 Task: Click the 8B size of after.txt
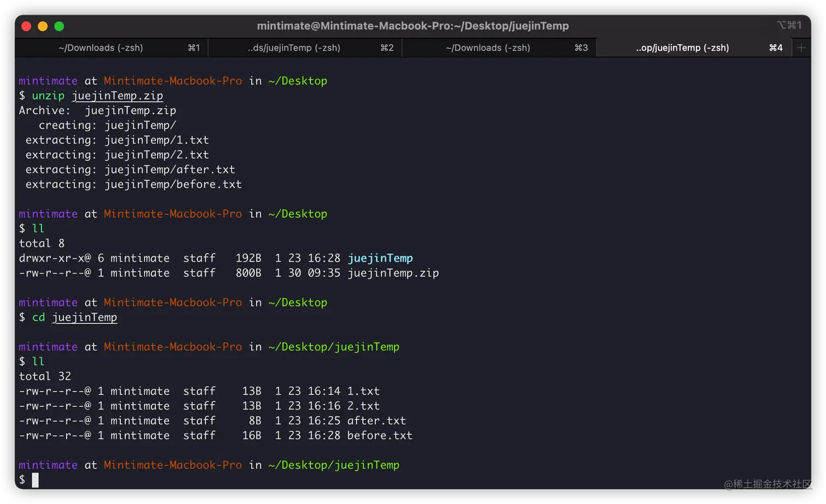pyautogui.click(x=255, y=420)
